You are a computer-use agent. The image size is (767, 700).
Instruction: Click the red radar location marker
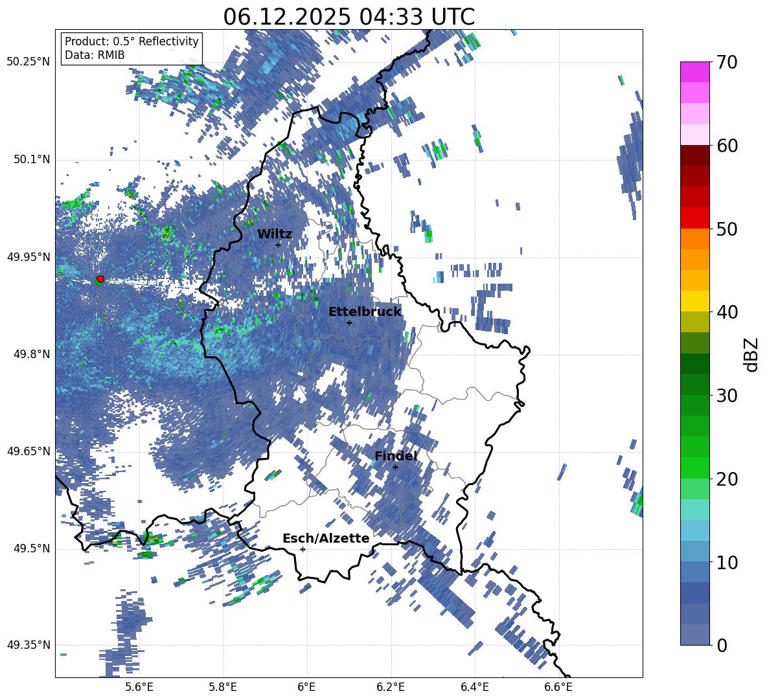(x=100, y=278)
